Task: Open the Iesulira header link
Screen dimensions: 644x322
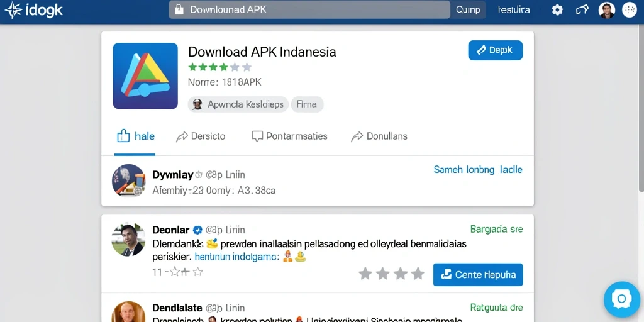Action: [x=513, y=9]
